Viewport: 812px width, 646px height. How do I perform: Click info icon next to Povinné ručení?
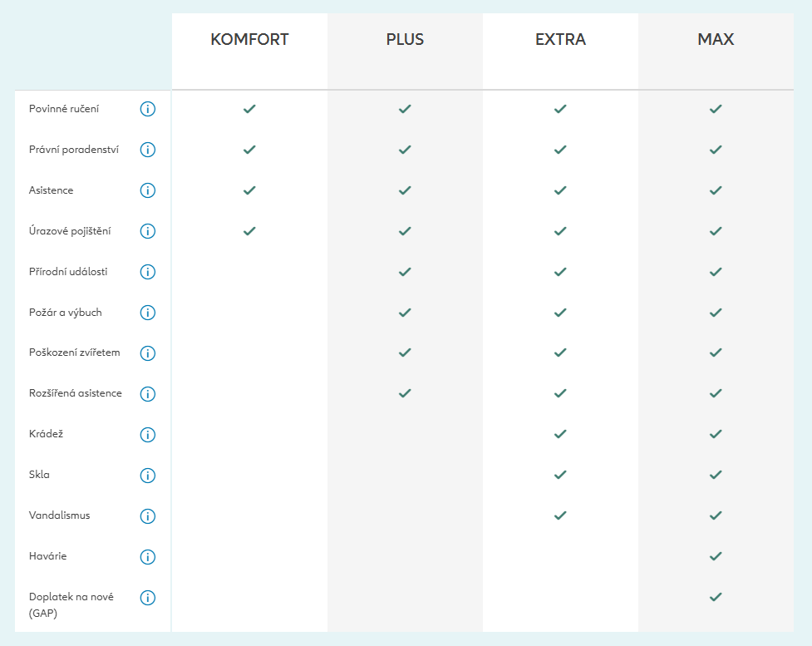(148, 109)
